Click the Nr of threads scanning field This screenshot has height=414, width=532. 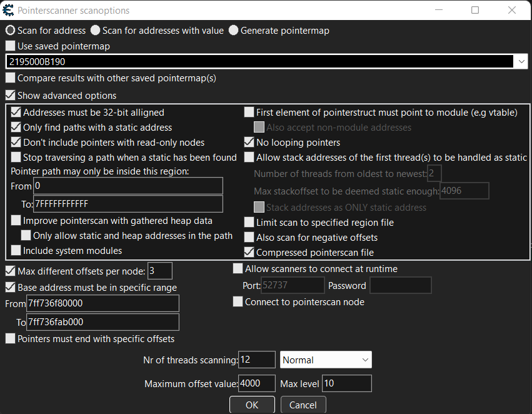257,360
